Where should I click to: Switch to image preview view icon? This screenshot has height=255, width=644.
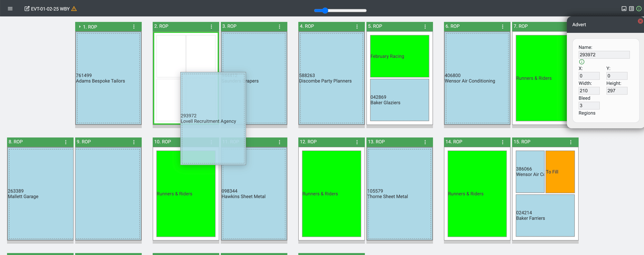[x=624, y=9]
